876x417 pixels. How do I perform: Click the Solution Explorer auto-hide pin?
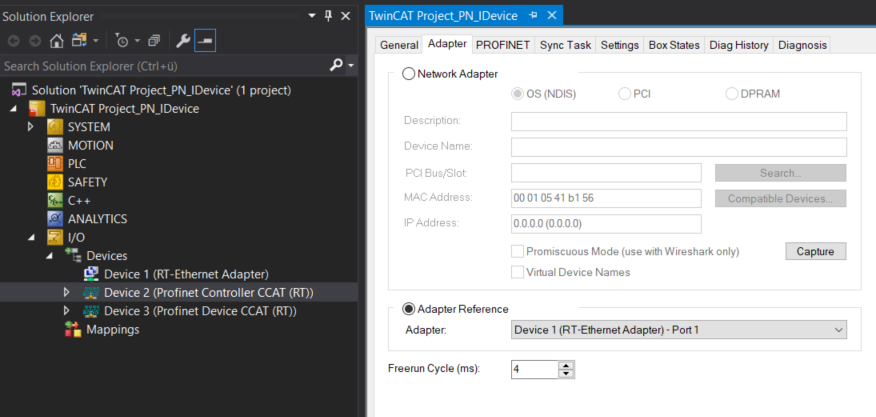tap(328, 16)
